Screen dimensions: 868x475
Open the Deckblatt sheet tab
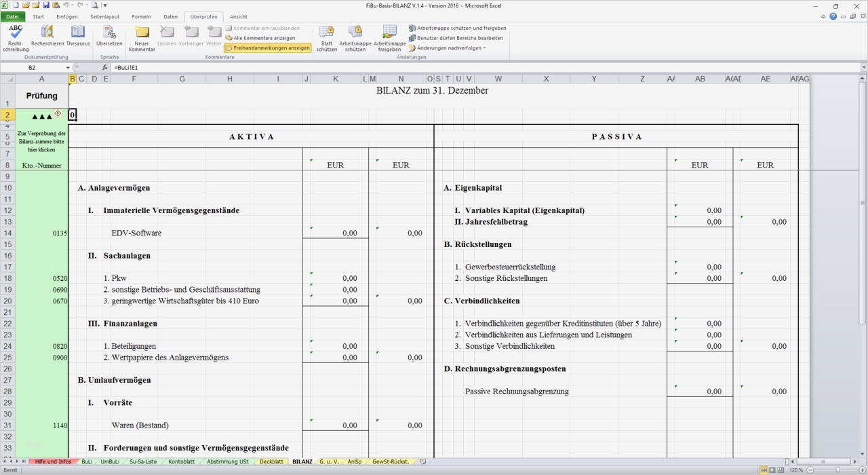point(272,461)
